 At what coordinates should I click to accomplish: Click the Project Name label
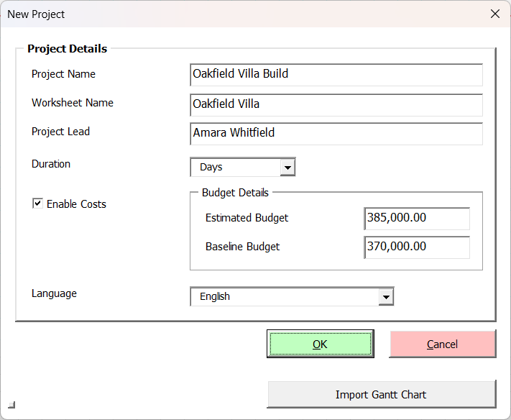(63, 74)
